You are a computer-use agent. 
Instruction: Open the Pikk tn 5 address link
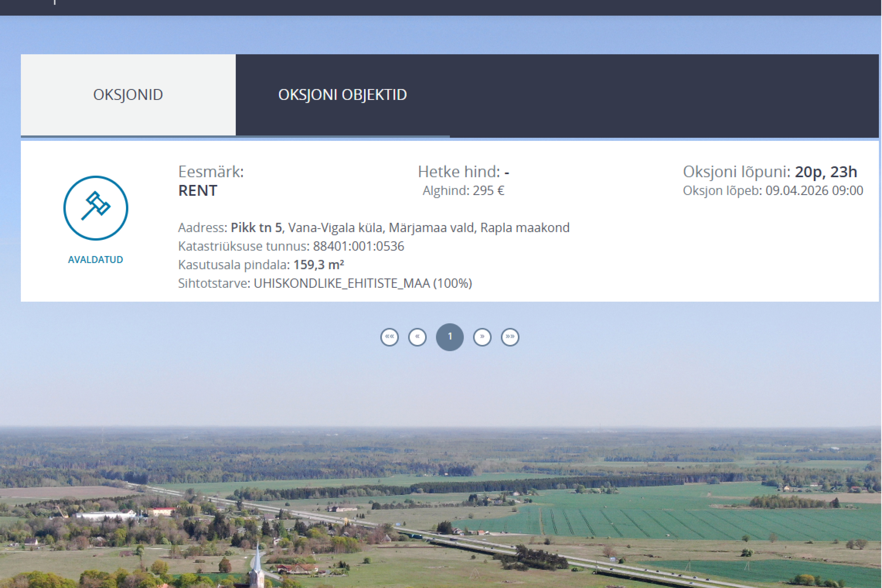coord(256,228)
